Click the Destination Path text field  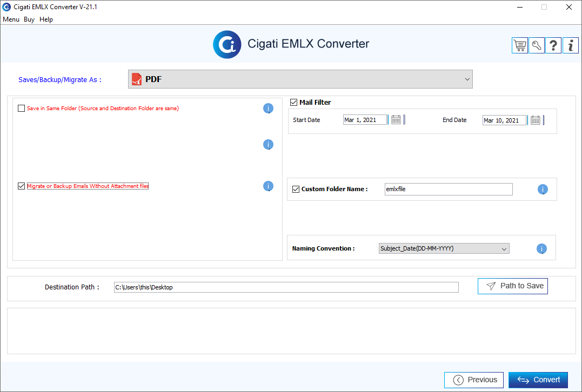[286, 287]
